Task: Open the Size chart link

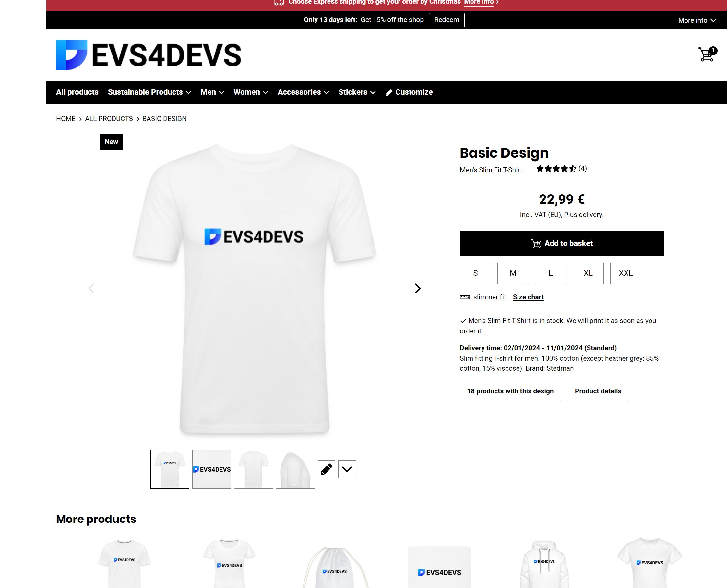Action: pyautogui.click(x=528, y=297)
